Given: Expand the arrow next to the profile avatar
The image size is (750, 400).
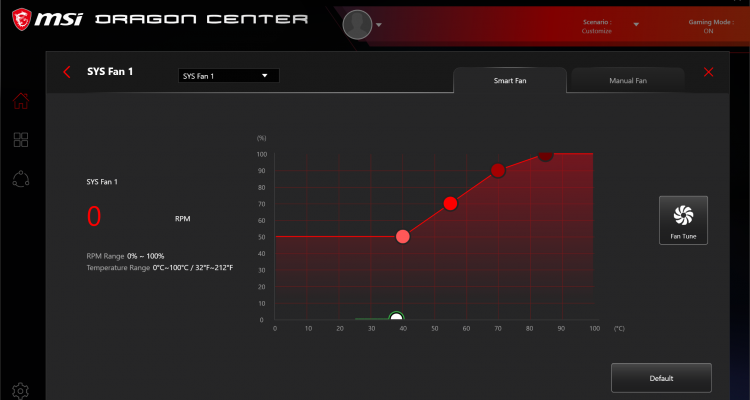Looking at the screenshot, I should pyautogui.click(x=379, y=25).
